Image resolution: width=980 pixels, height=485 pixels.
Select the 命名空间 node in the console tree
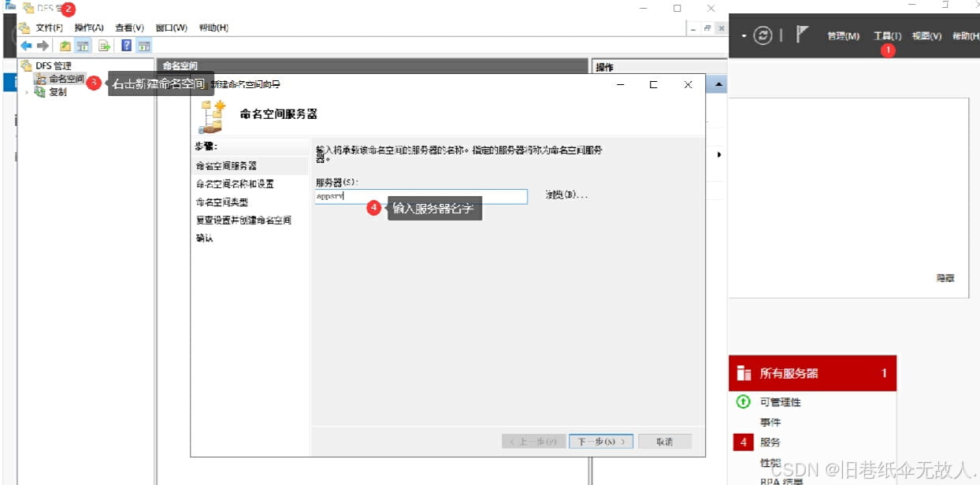[67, 79]
